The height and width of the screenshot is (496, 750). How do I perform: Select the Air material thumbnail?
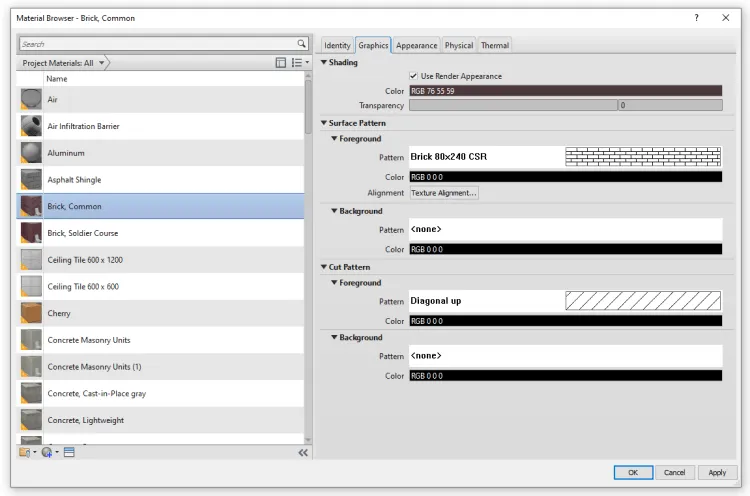[31, 99]
